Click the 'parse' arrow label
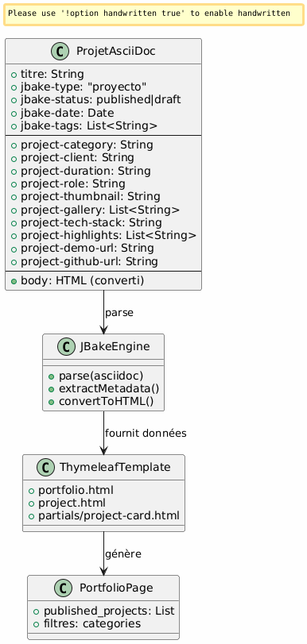Viewport: 307px width, 644px height. pyautogui.click(x=119, y=313)
